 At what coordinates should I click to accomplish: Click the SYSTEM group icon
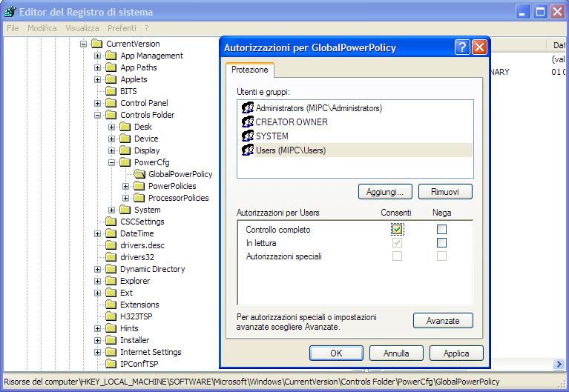(x=248, y=136)
